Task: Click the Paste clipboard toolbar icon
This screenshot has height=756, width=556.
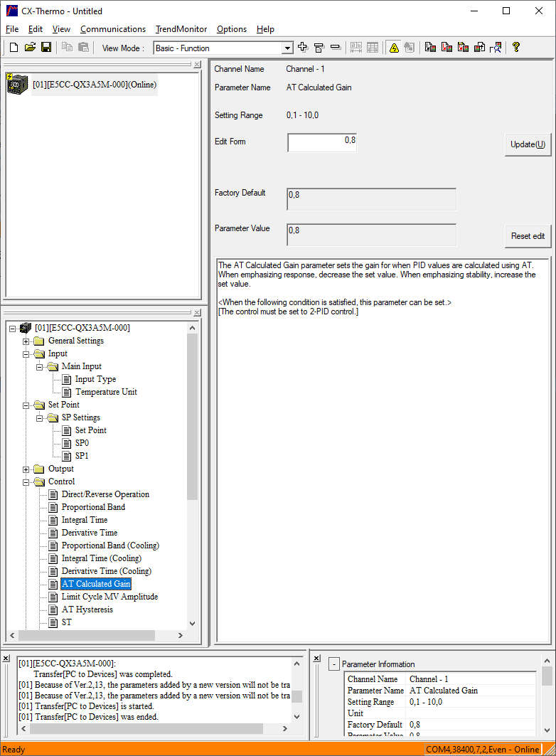Action: coord(83,47)
